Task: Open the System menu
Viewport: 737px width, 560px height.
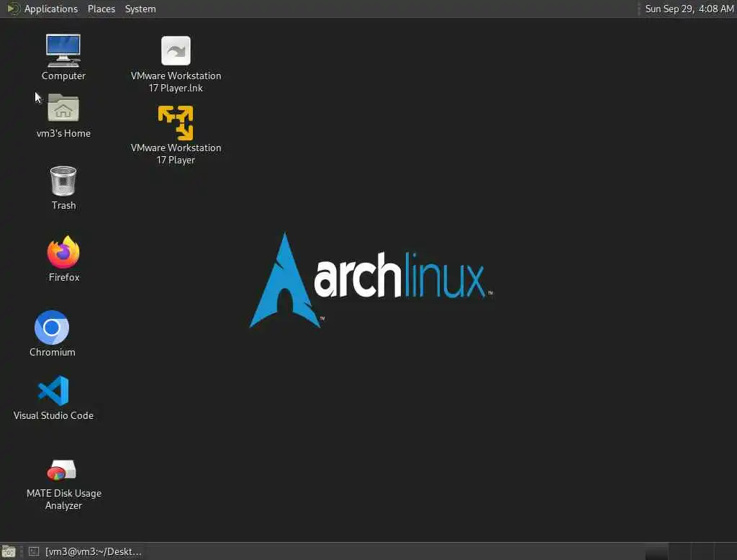Action: pyautogui.click(x=140, y=9)
